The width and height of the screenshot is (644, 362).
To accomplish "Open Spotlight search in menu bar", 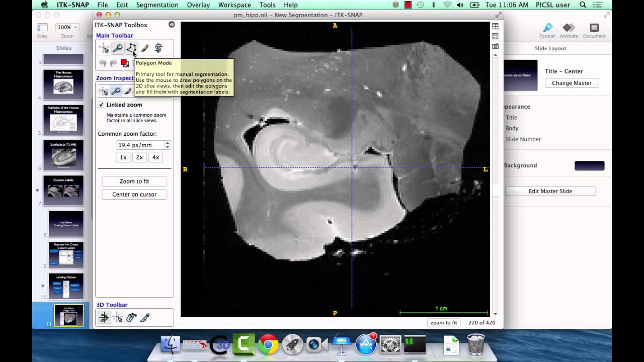I will (x=583, y=5).
